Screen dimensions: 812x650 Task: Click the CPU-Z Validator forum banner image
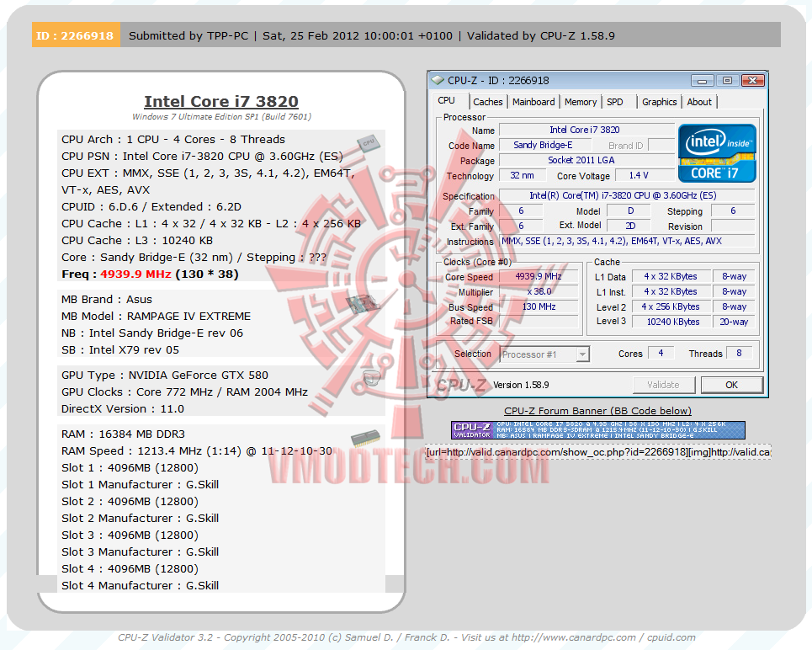point(597,430)
